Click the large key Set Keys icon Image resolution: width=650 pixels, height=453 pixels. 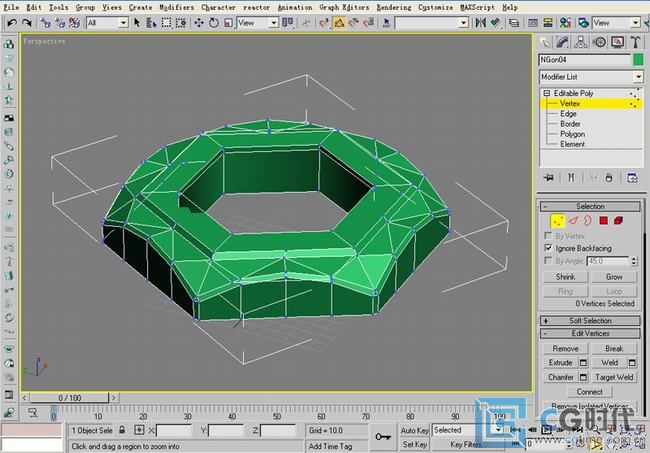[x=383, y=436]
